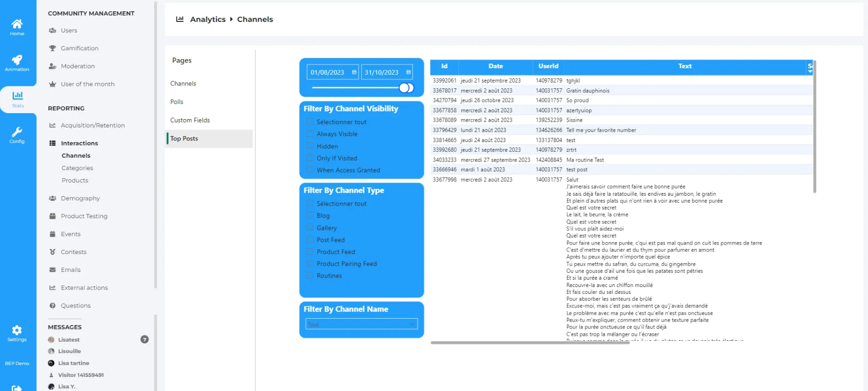Click the Home icon in left sidebar

[17, 24]
